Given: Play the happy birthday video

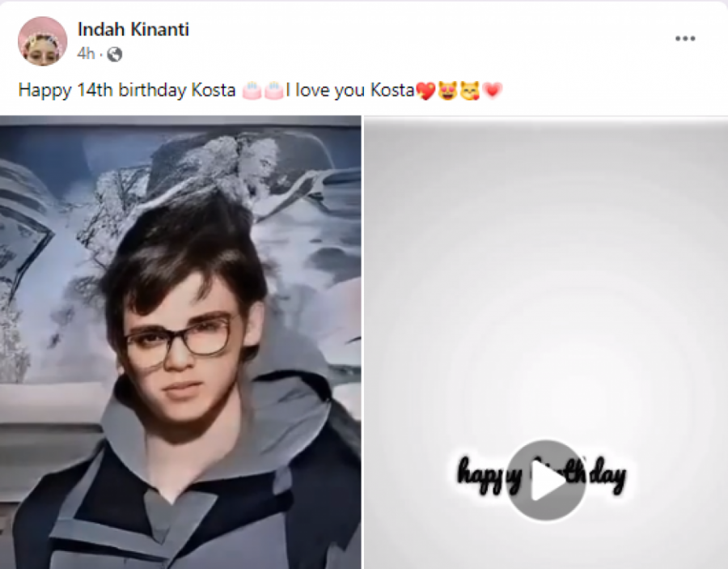Looking at the screenshot, I should [x=545, y=479].
